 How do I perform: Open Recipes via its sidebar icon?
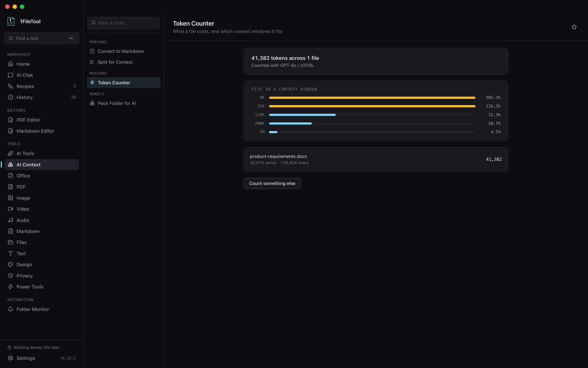tap(11, 86)
